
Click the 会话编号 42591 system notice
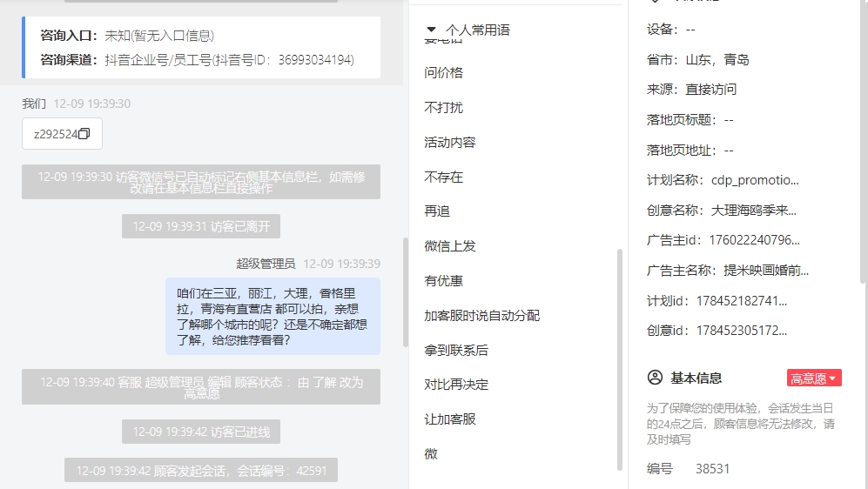[x=201, y=471]
